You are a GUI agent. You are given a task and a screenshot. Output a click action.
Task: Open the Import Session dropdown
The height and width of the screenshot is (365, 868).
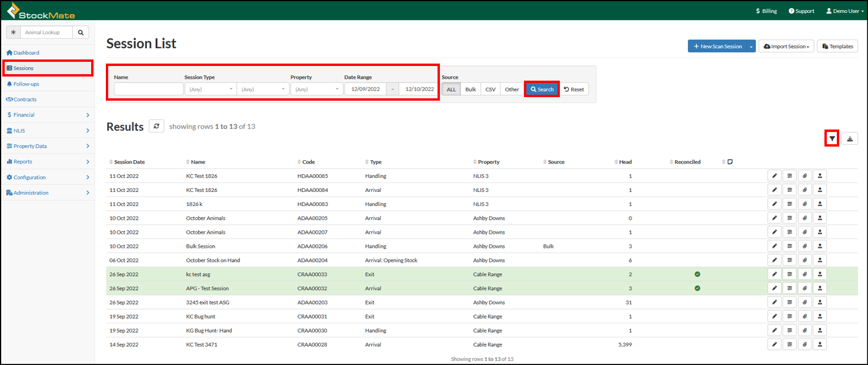(786, 45)
